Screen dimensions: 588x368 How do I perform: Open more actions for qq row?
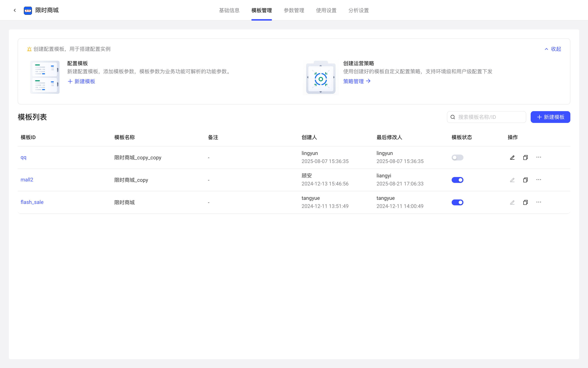coord(539,157)
